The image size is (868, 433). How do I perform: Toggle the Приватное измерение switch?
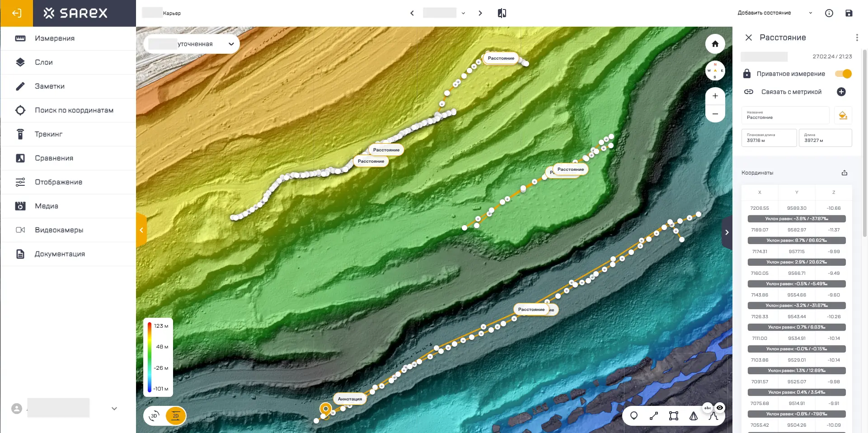tap(843, 74)
